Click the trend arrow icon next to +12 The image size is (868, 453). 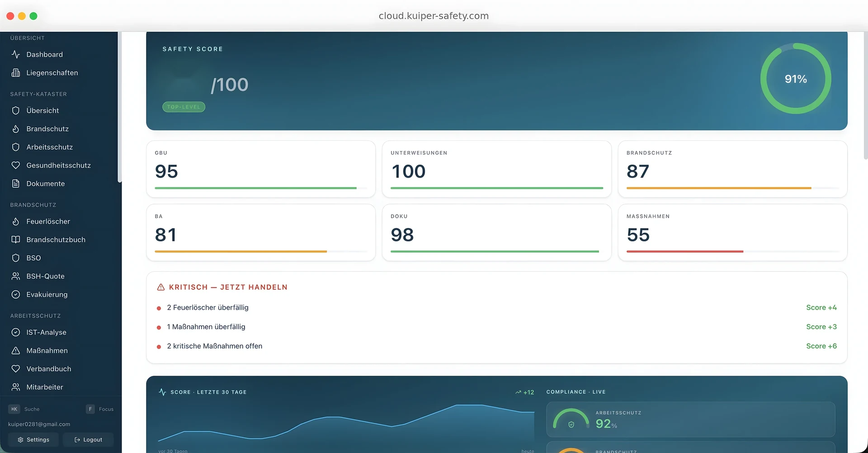tap(518, 392)
